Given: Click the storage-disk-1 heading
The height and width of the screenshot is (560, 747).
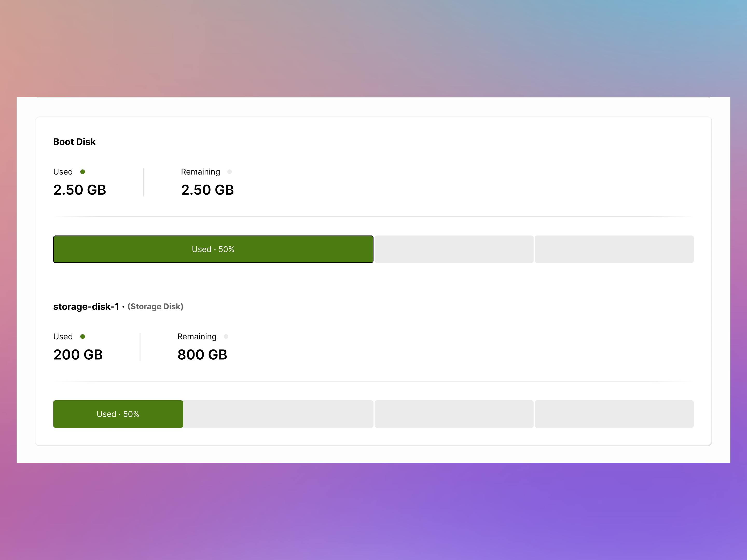Looking at the screenshot, I should [86, 306].
